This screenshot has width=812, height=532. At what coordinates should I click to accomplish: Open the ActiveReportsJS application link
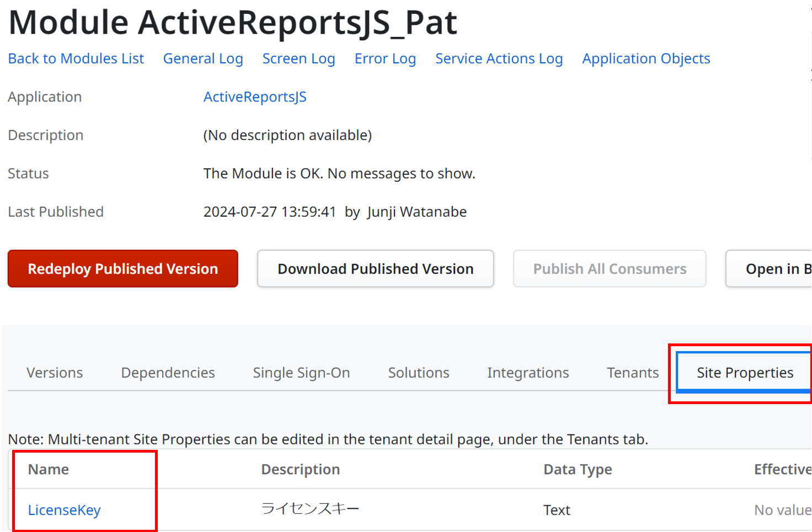(x=255, y=97)
